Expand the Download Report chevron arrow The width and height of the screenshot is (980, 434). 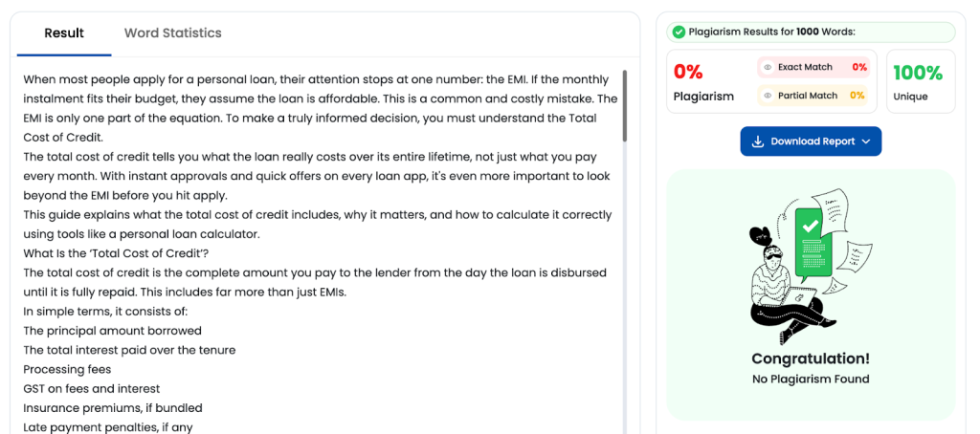(x=866, y=141)
